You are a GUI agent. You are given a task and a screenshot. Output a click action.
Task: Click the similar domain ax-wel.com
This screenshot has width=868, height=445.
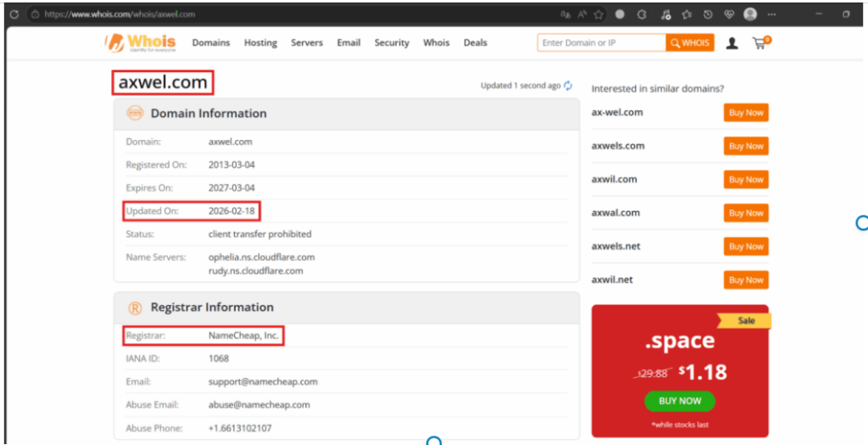tap(617, 113)
